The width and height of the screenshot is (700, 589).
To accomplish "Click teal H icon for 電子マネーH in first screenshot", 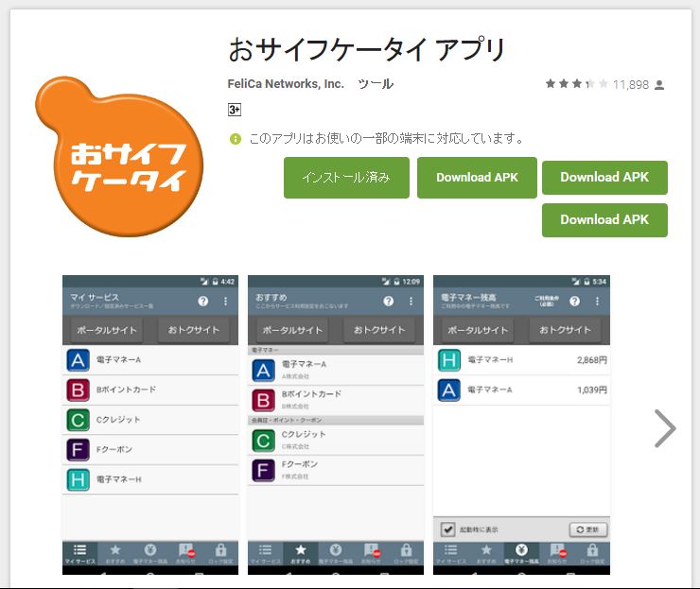I will tap(78, 479).
